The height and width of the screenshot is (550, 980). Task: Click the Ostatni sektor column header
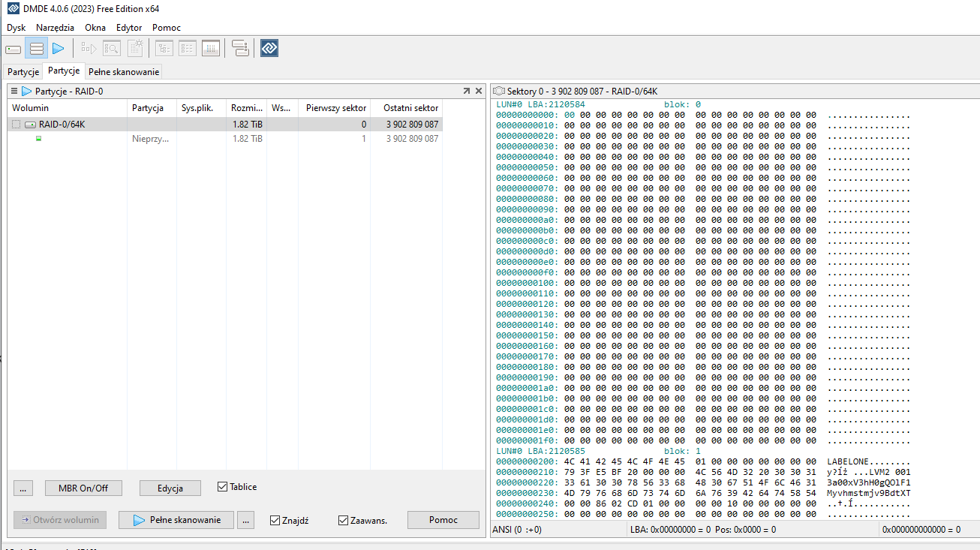pyautogui.click(x=407, y=108)
